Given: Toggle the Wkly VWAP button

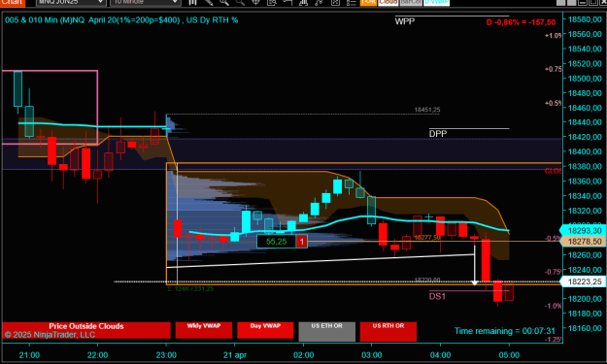Looking at the screenshot, I should [x=204, y=330].
